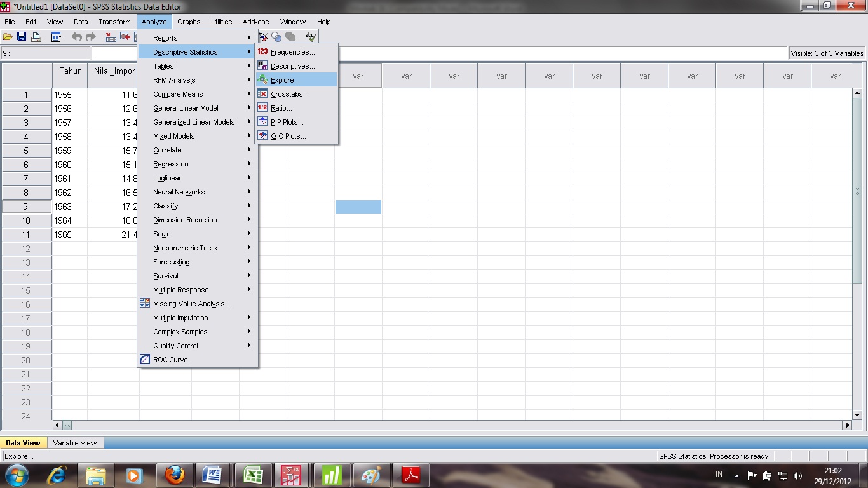Open the Graphs menu
Screen dimensions: 868x488
click(x=188, y=21)
